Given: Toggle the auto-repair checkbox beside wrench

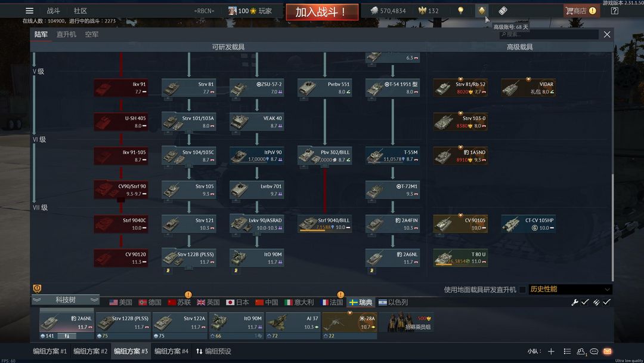Looking at the screenshot, I should point(585,302).
